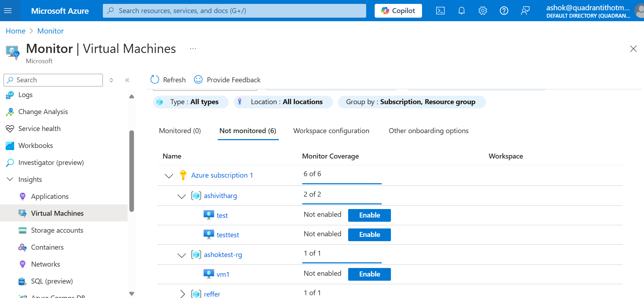
Task: Click sidebar scroll up arrow
Action: (x=132, y=96)
